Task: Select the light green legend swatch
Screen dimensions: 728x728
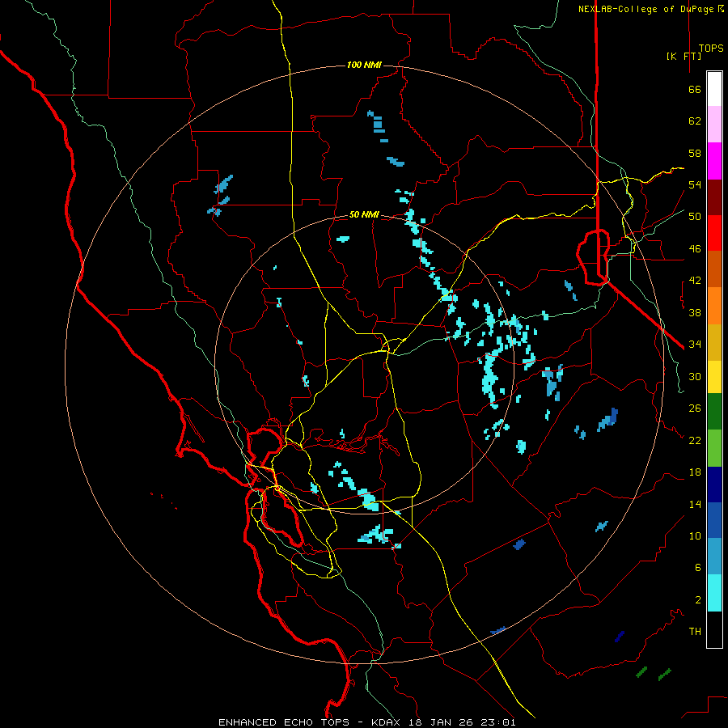Action: 714,448
